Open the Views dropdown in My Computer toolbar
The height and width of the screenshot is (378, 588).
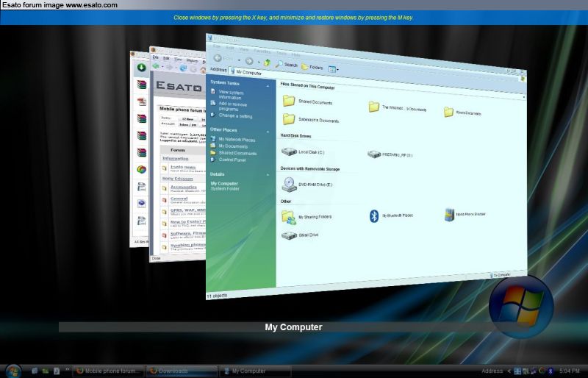point(334,69)
